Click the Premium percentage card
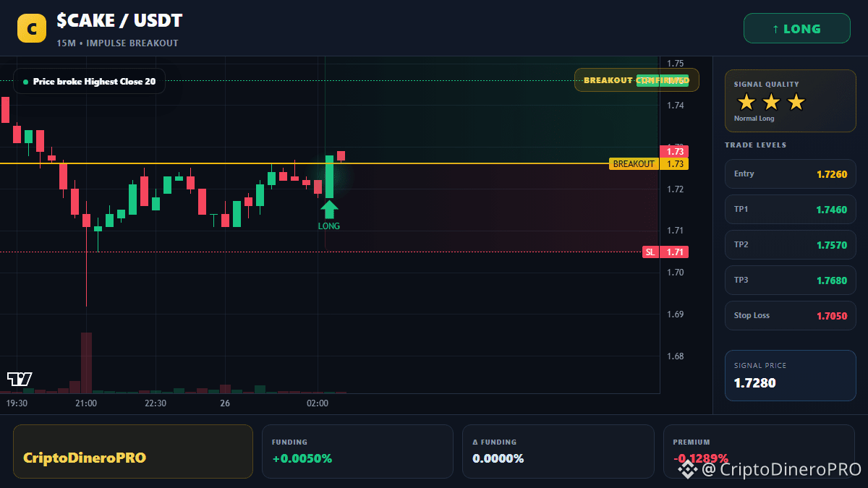Screen dimensions: 868x488 (x=759, y=451)
